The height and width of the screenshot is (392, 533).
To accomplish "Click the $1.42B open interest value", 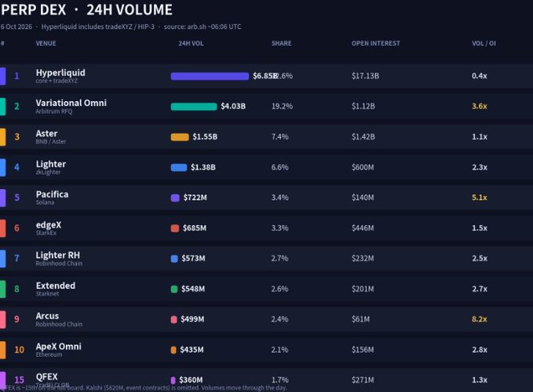I will tap(363, 136).
